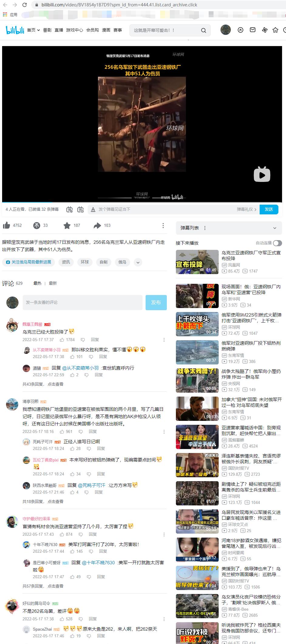Click the 发送 danmaku button
This screenshot has height=644, width=286.
point(269,209)
